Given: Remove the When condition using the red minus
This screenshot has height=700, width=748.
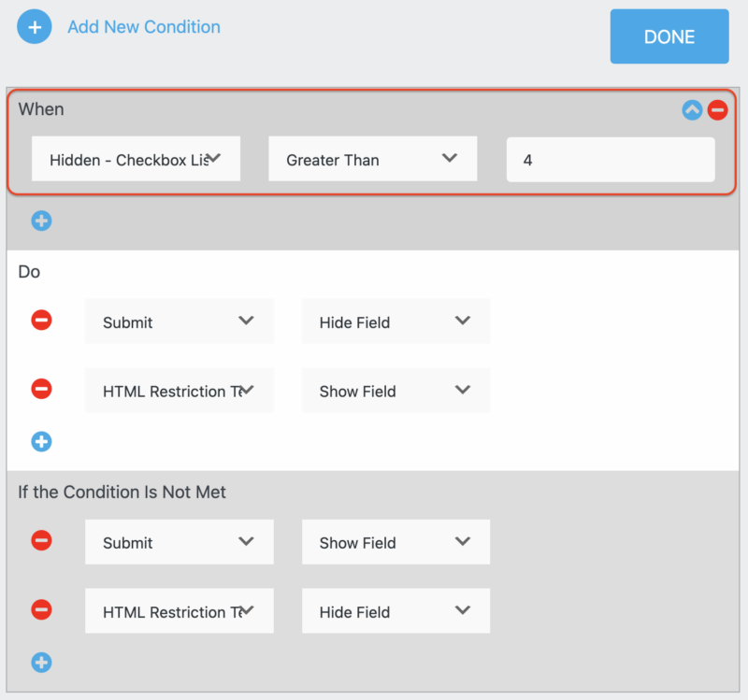Looking at the screenshot, I should [715, 109].
